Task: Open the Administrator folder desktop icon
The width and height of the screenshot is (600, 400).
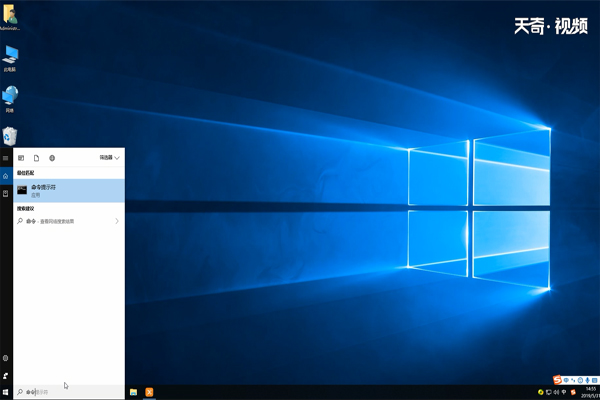Action: coord(10,16)
